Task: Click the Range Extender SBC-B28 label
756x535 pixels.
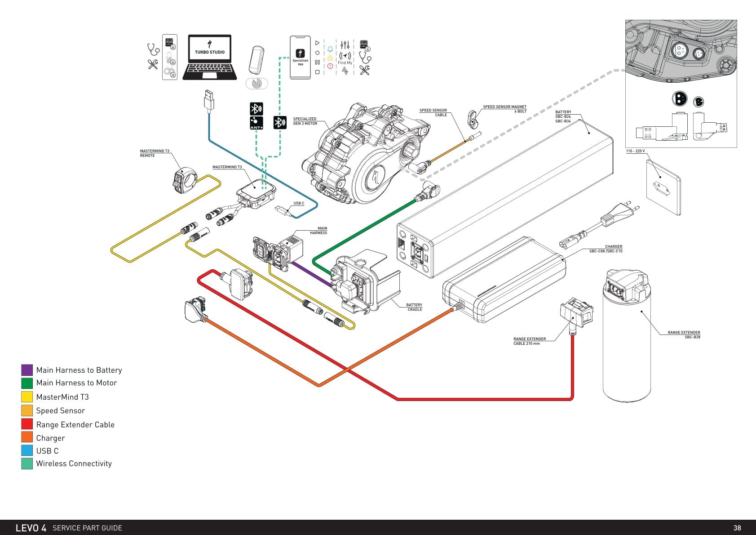Action: click(x=684, y=334)
